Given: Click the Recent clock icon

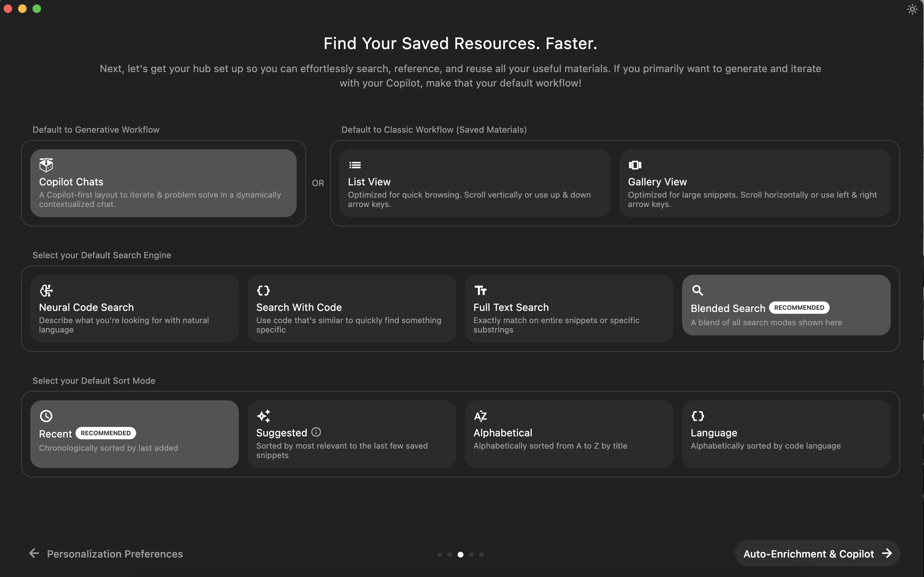Looking at the screenshot, I should pos(46,416).
